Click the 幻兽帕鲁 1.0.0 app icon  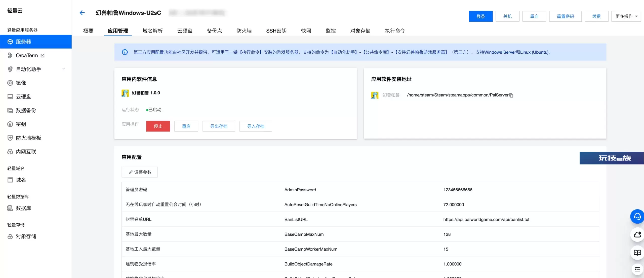[125, 93]
